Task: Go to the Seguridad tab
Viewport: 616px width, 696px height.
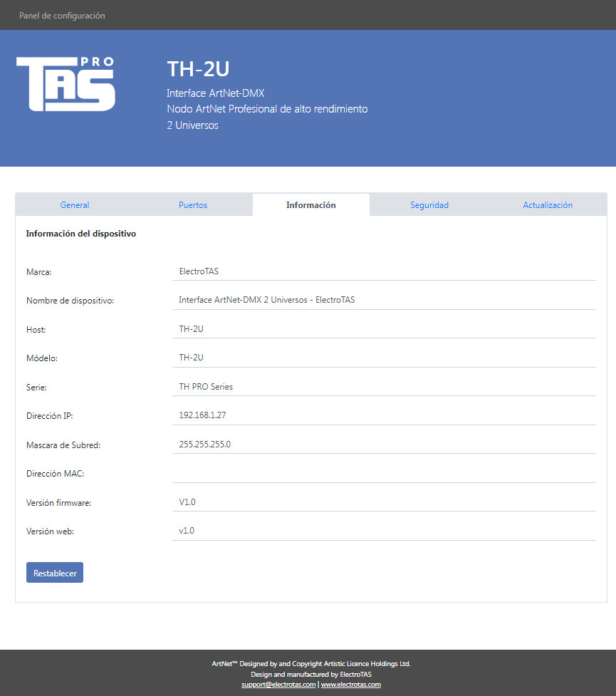Action: (429, 205)
